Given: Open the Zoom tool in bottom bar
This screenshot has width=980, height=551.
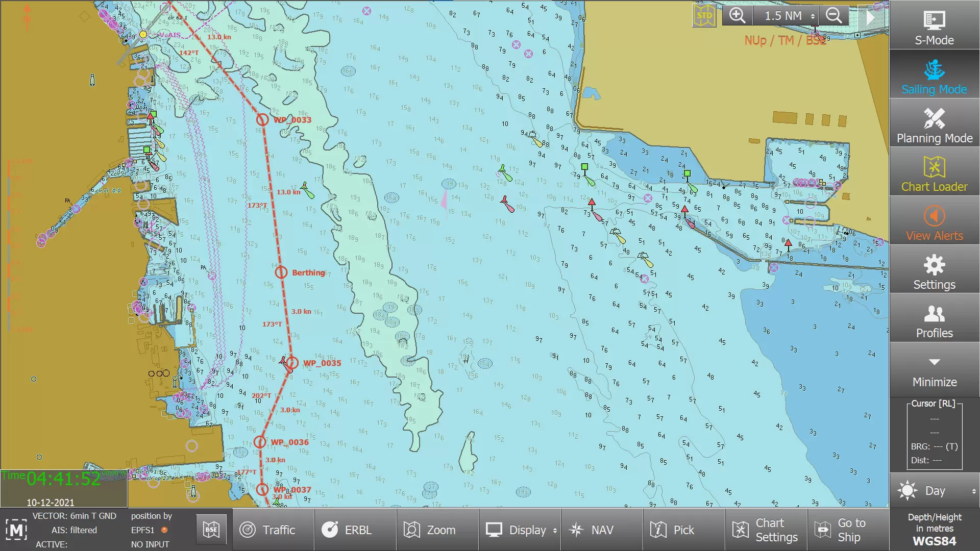Looking at the screenshot, I should point(437,530).
